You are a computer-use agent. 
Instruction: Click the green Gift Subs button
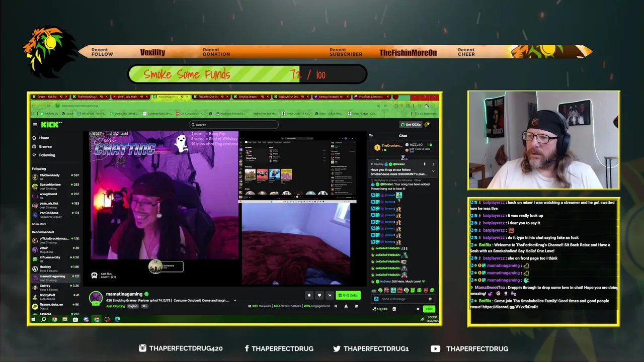pos(348,296)
